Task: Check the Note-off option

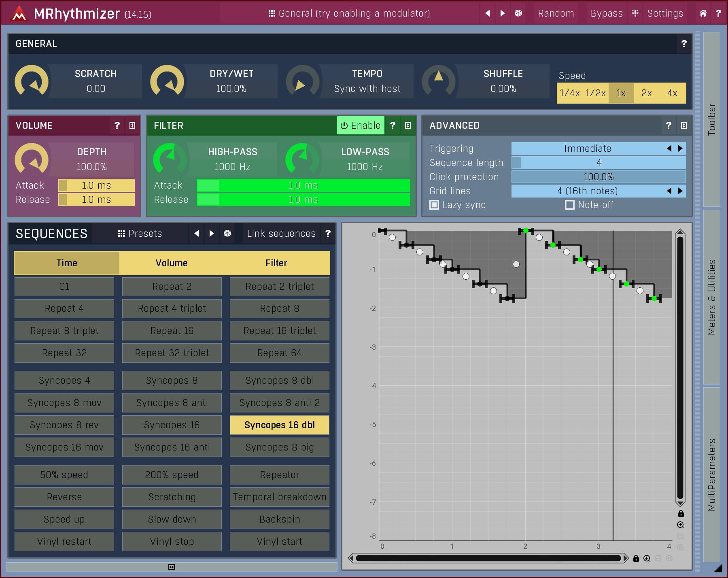Action: click(x=569, y=205)
